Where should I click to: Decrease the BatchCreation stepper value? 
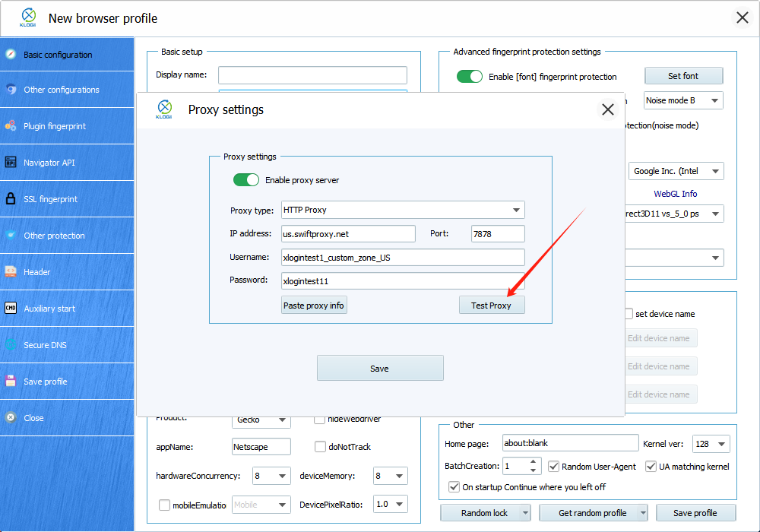coord(534,470)
